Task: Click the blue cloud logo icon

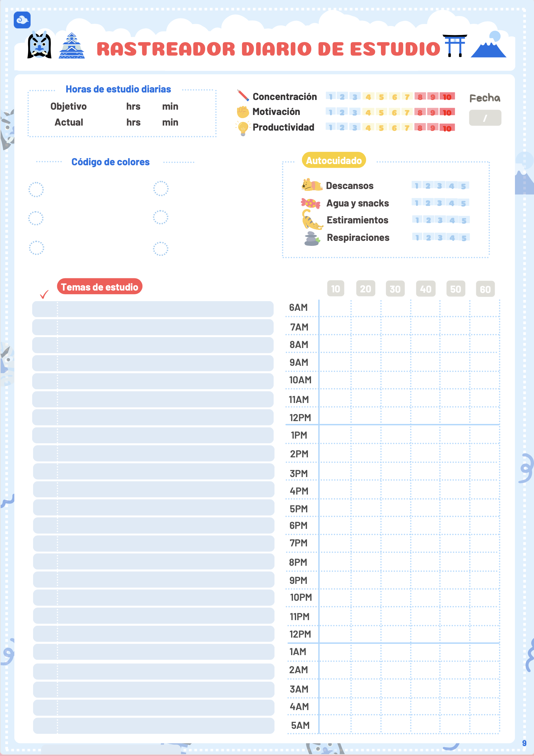Action: [x=22, y=20]
